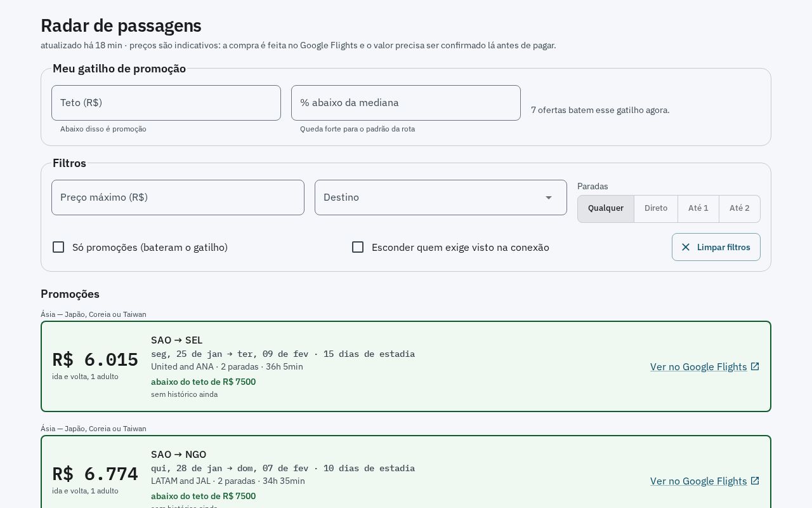Screen dimensions: 812x508
Task: Click the 15 dias de estadia date line
Action: pyautogui.click(x=283, y=354)
